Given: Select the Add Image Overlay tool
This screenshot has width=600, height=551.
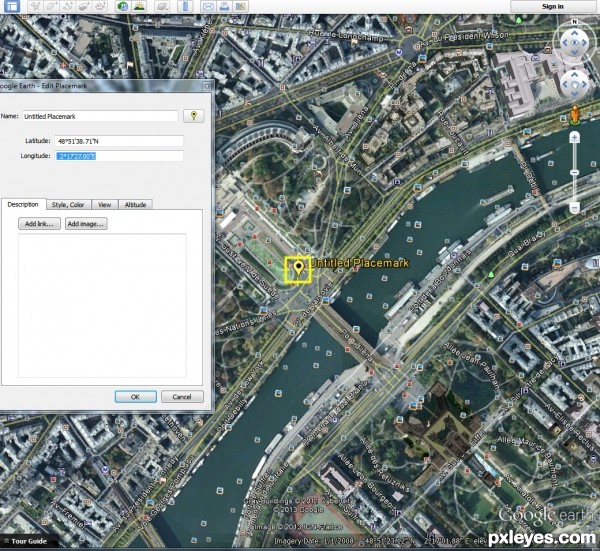Looking at the screenshot, I should pos(84,6).
